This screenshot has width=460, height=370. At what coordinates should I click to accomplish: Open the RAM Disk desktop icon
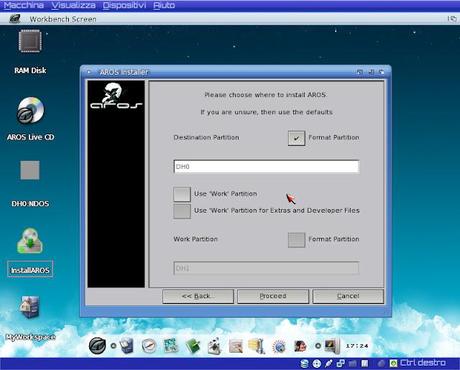pos(30,41)
